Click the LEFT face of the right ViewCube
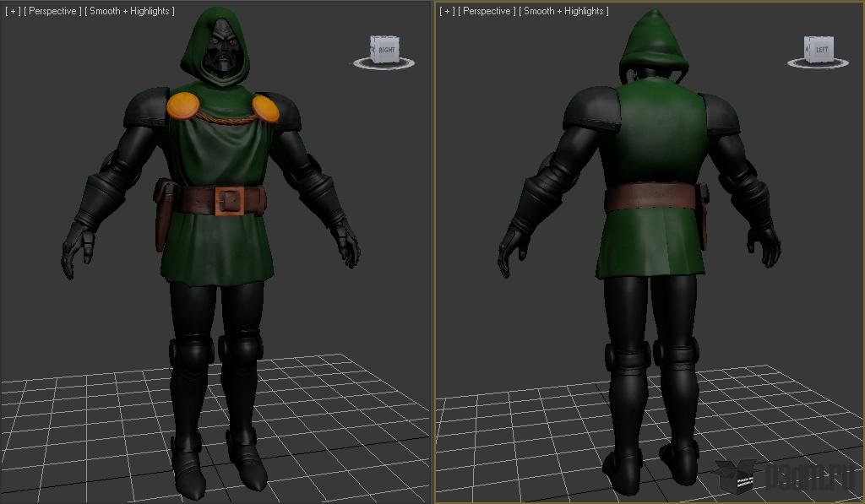The height and width of the screenshot is (504, 865). pyautogui.click(x=820, y=49)
